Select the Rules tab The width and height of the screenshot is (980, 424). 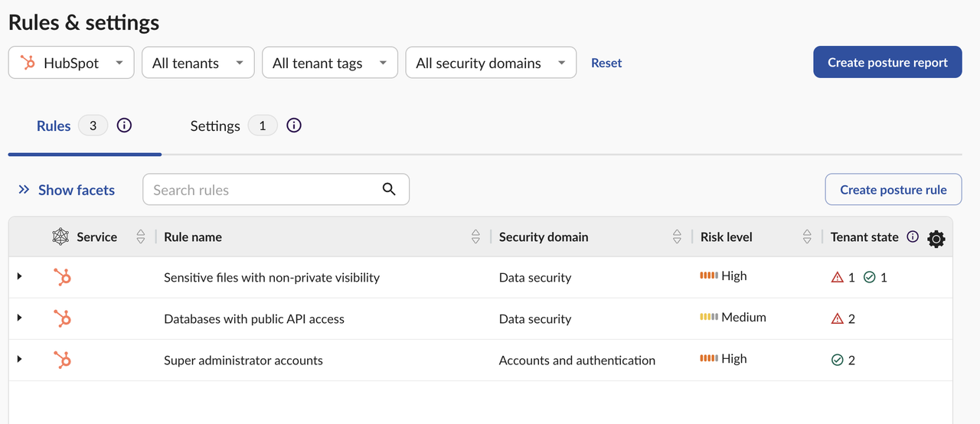click(54, 126)
